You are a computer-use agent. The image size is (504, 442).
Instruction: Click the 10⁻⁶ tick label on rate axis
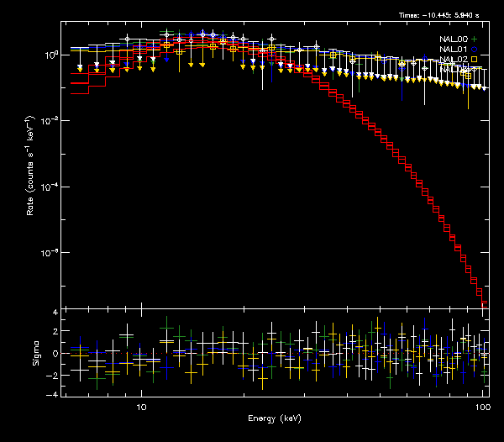click(50, 253)
